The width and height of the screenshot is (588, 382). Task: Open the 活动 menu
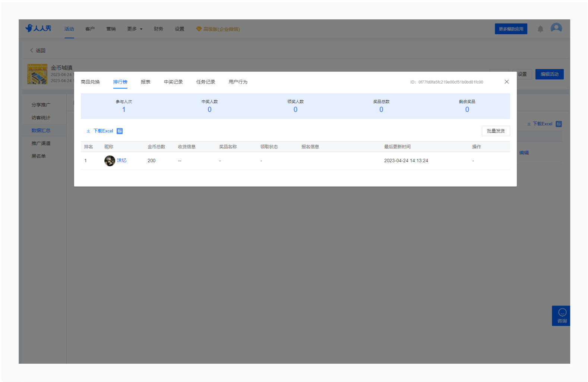(69, 29)
